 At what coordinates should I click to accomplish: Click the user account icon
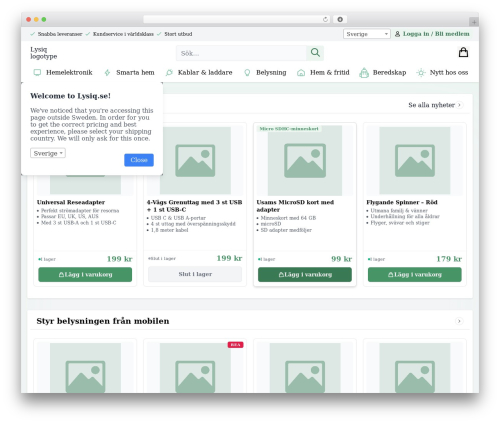397,34
